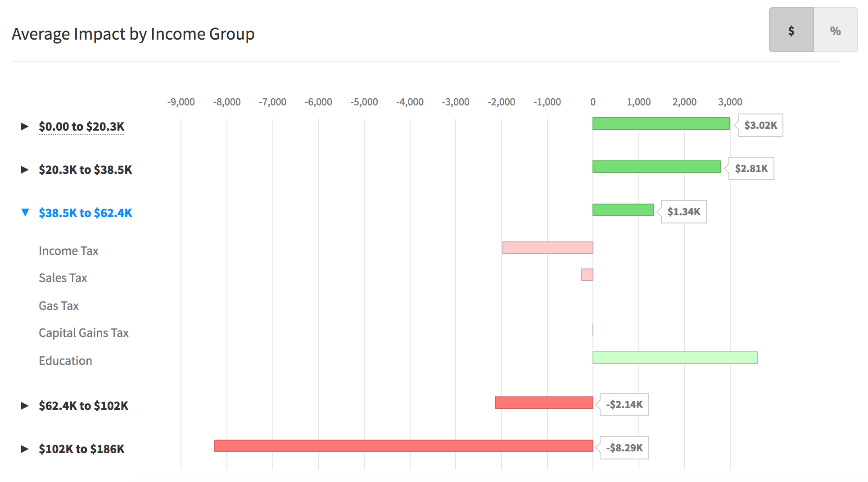
Task: Click the $1.34K value label
Action: [x=683, y=212]
